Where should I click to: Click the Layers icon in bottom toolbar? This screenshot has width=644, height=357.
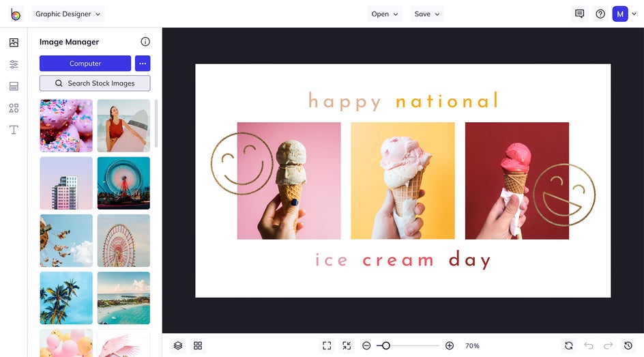(178, 345)
